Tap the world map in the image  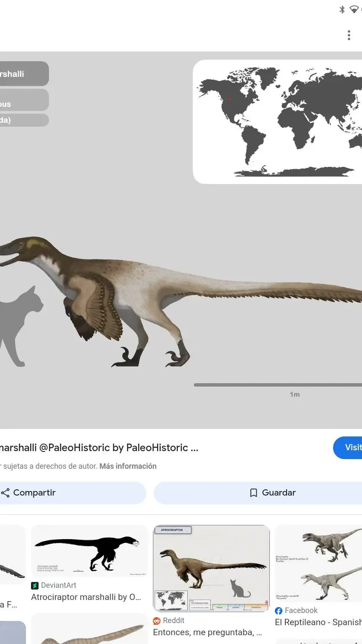tap(277, 122)
